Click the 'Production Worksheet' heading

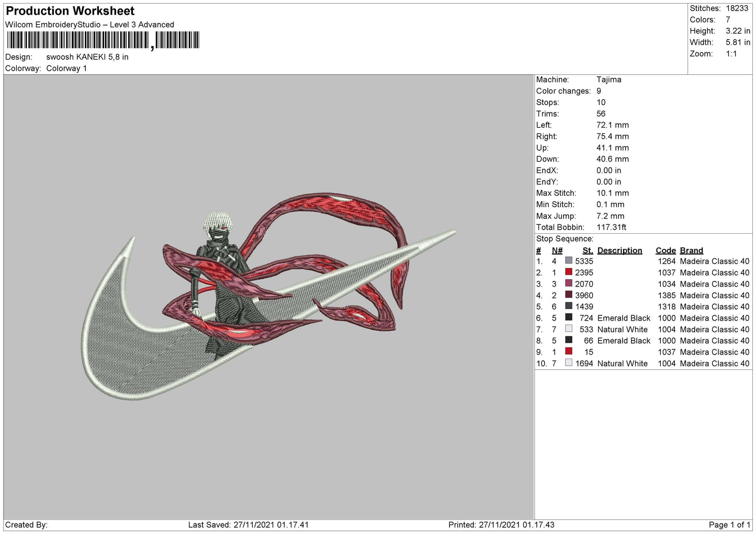pos(70,11)
